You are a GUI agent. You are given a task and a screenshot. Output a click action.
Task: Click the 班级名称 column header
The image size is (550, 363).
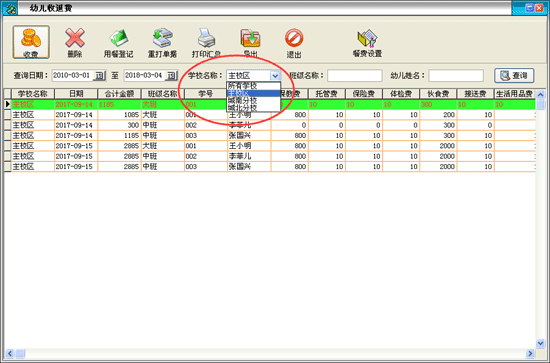click(162, 94)
